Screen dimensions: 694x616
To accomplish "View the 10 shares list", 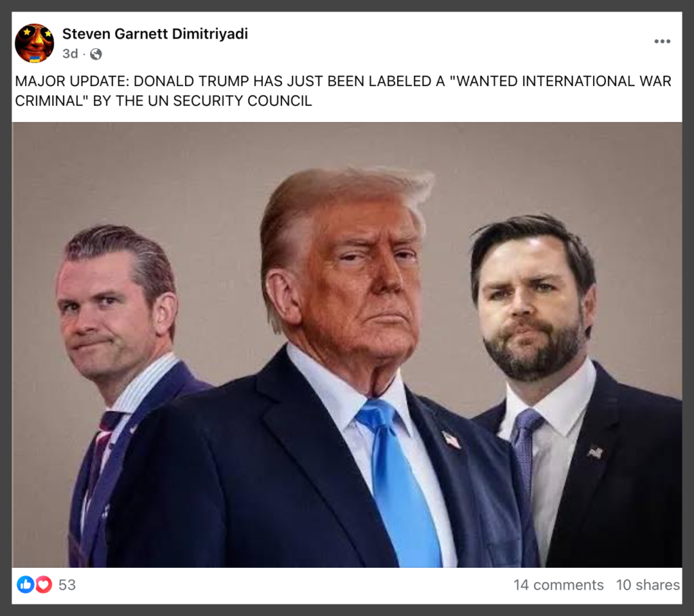I will coord(647,585).
